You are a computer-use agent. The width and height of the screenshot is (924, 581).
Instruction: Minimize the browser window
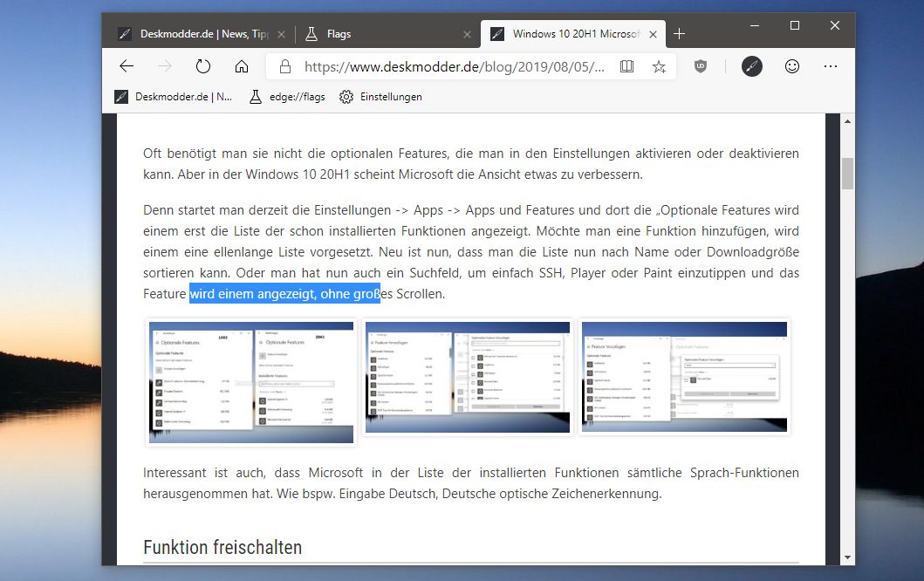[x=754, y=25]
